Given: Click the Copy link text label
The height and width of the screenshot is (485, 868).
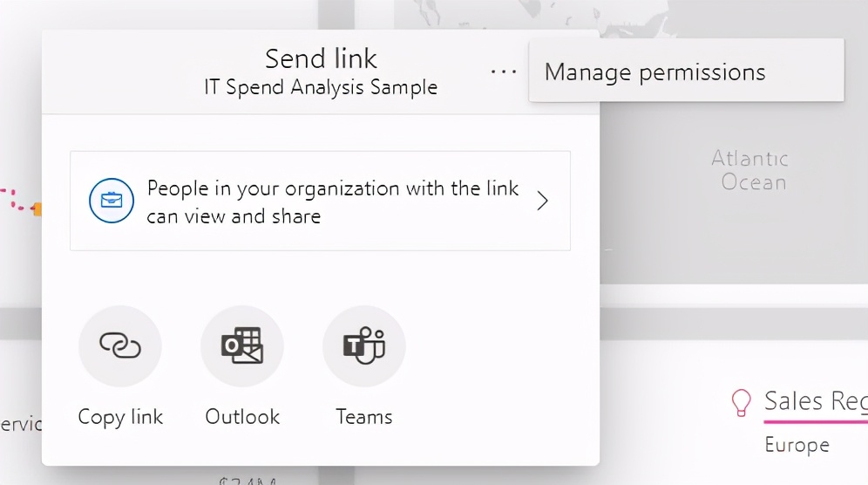Looking at the screenshot, I should 120,417.
